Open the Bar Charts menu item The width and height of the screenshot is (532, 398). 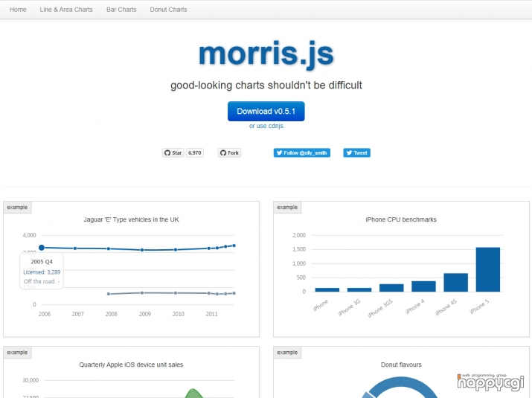121,10
